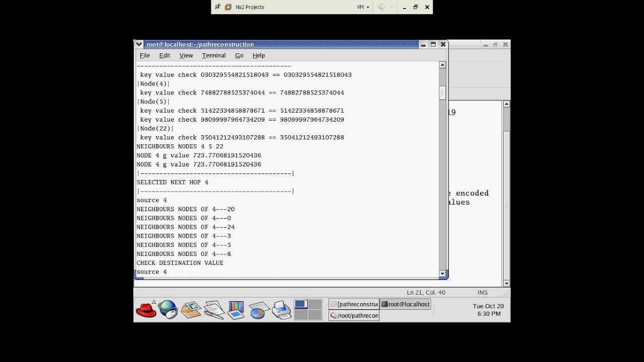Open the VM dropdown menu
This screenshot has height=362, width=644.
click(363, 7)
